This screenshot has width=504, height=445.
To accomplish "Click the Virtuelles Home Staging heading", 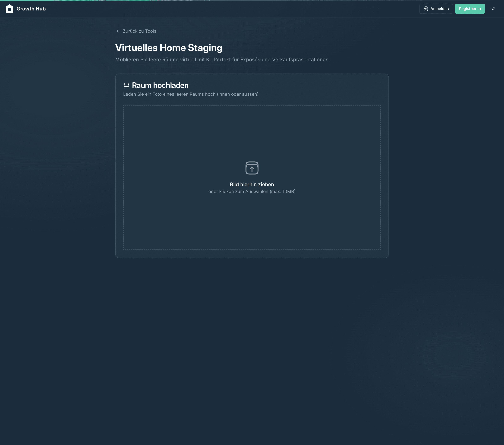I will [x=169, y=48].
